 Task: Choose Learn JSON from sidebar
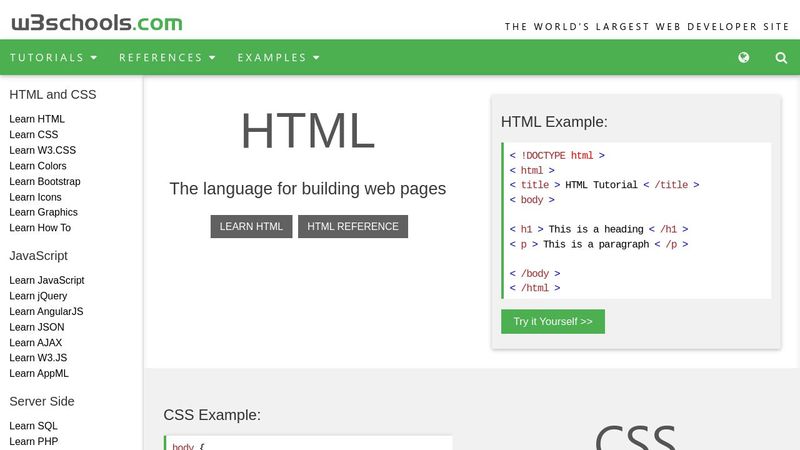(38, 327)
